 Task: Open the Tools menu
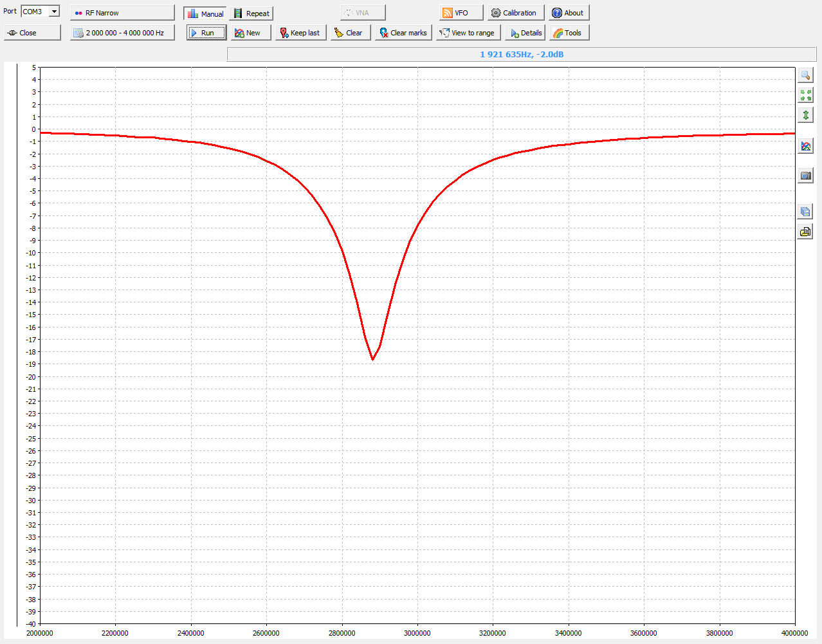569,33
